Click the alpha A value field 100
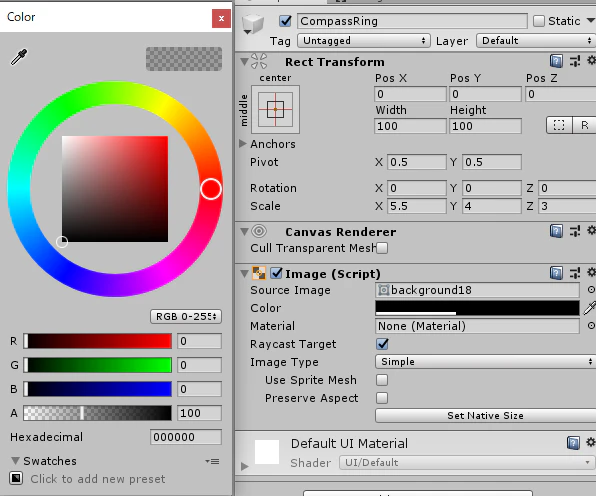 [x=199, y=413]
